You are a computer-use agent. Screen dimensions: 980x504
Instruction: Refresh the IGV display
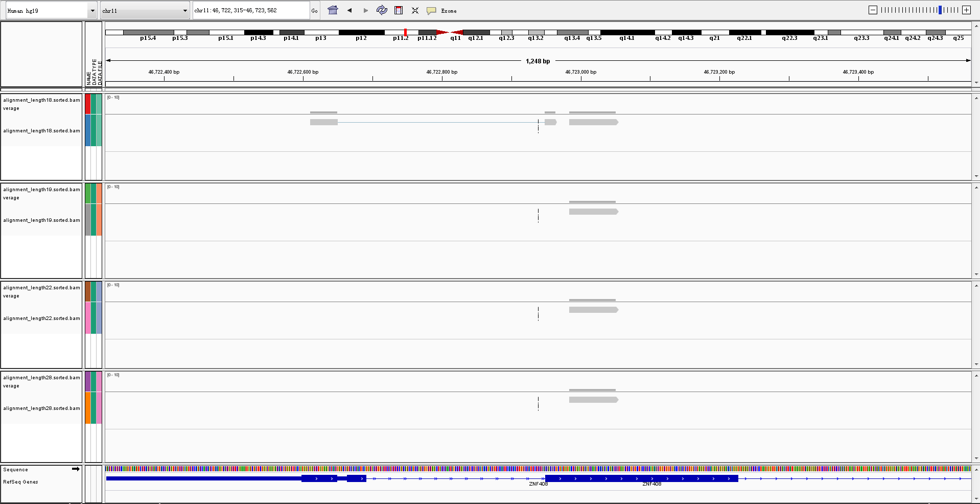382,10
